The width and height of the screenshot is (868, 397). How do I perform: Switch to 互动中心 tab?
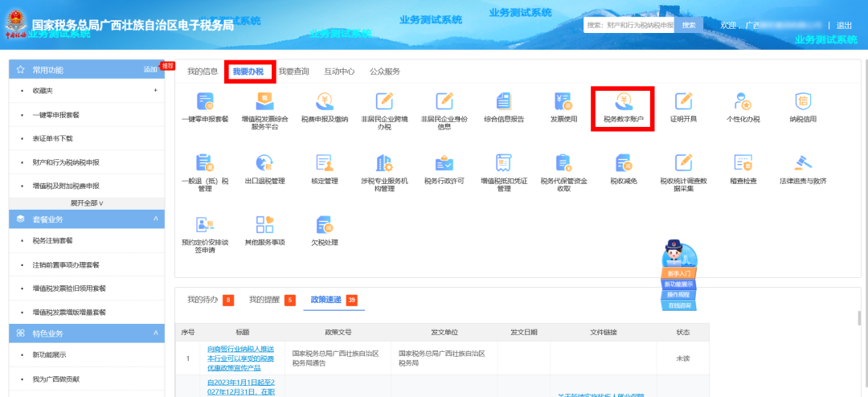pos(339,72)
